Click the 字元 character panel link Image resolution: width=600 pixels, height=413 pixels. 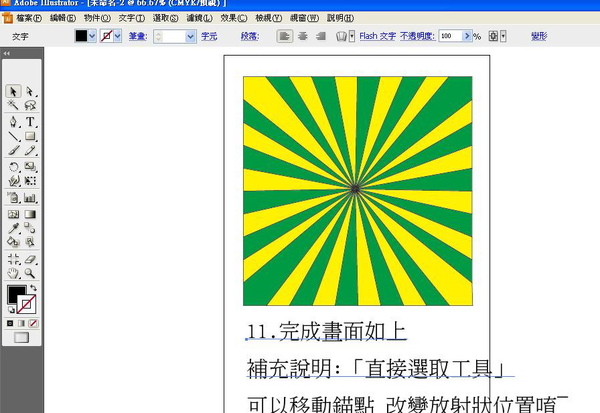click(x=209, y=36)
